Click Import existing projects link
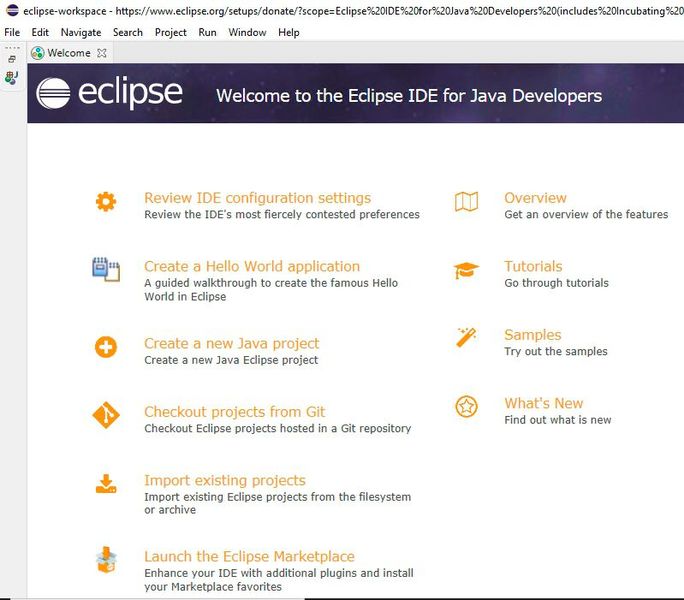Image resolution: width=684 pixels, height=600 pixels. (x=225, y=480)
